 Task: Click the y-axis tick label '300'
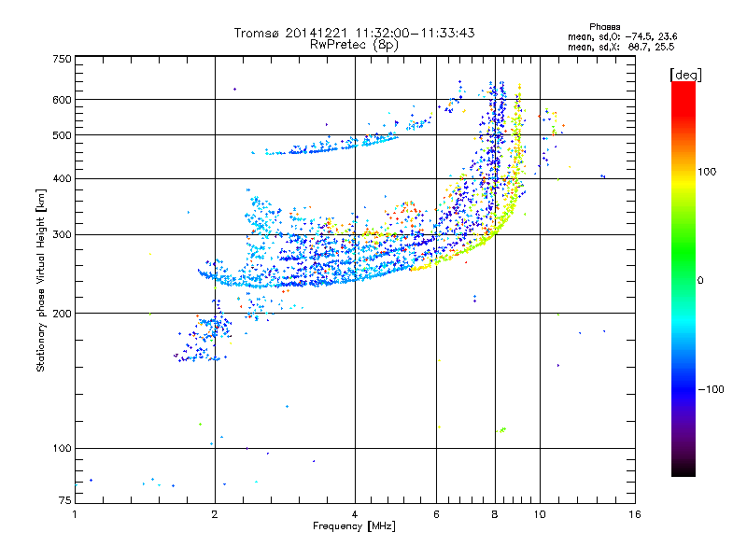coord(62,235)
